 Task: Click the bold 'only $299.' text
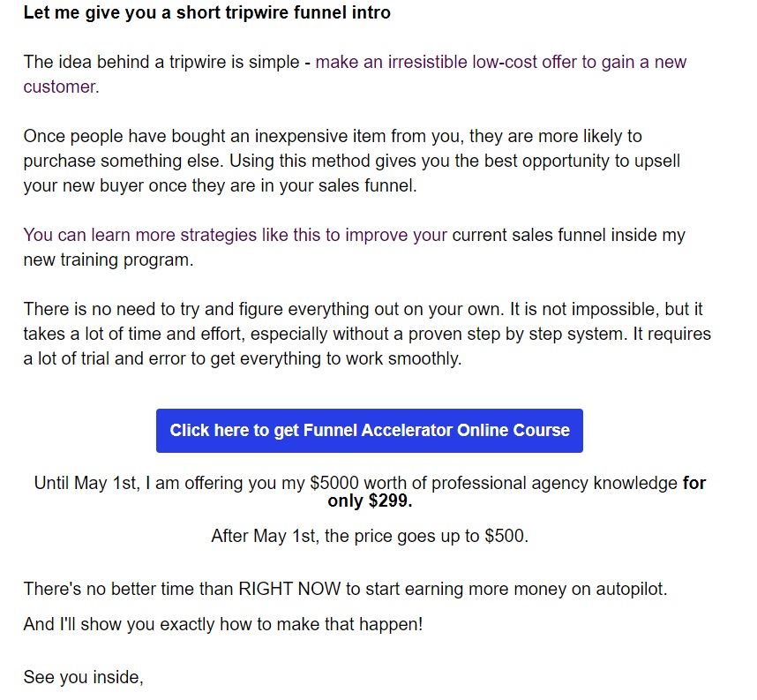click(x=370, y=501)
